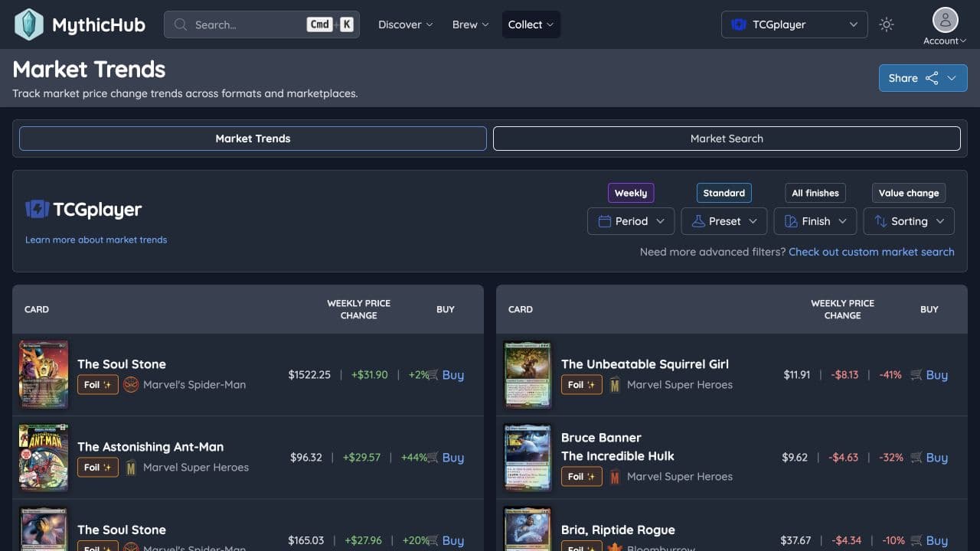This screenshot has width=980, height=551.
Task: Click cart icon for Unbeatable Squirrel Girl
Action: point(916,375)
